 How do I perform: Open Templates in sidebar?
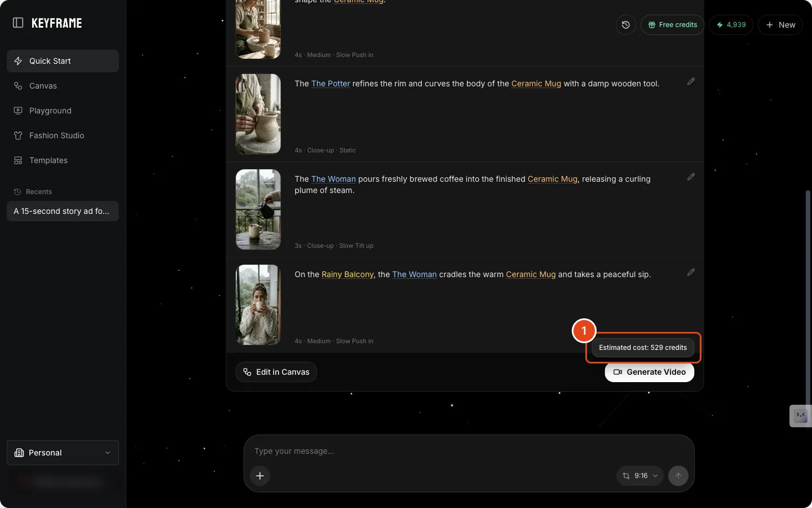point(63,160)
